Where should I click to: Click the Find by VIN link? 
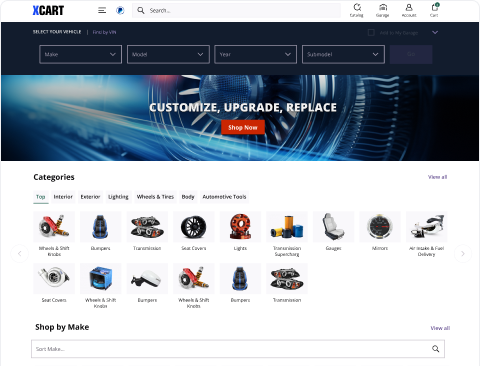(104, 32)
